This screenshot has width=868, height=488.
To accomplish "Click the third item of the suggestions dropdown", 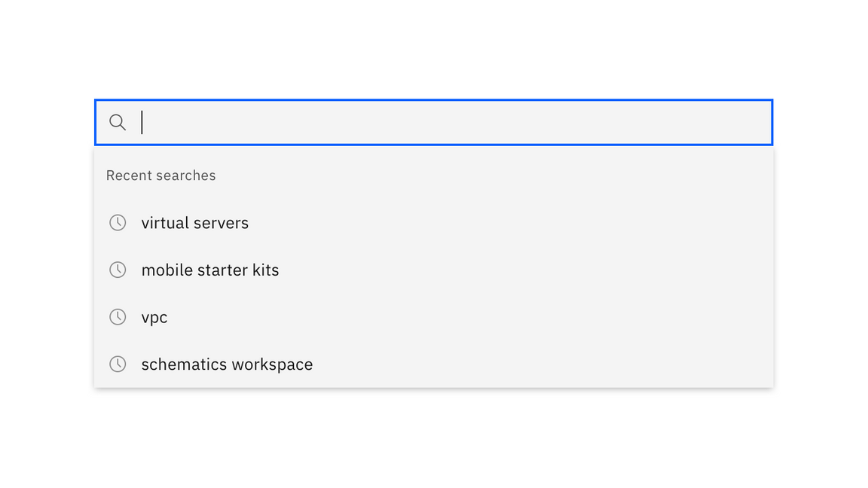I will point(154,317).
